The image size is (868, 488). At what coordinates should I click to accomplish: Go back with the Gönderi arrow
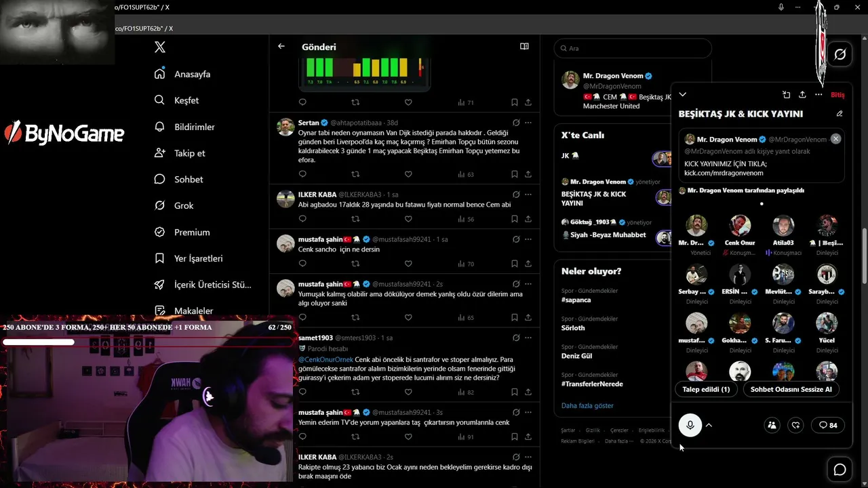(281, 47)
